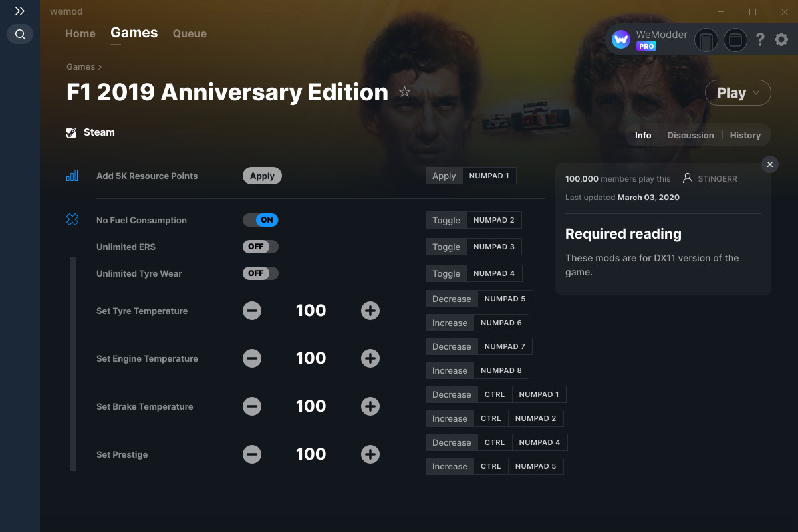Viewport: 798px width, 532px height.
Task: Open the overlay window icon
Action: click(x=735, y=40)
